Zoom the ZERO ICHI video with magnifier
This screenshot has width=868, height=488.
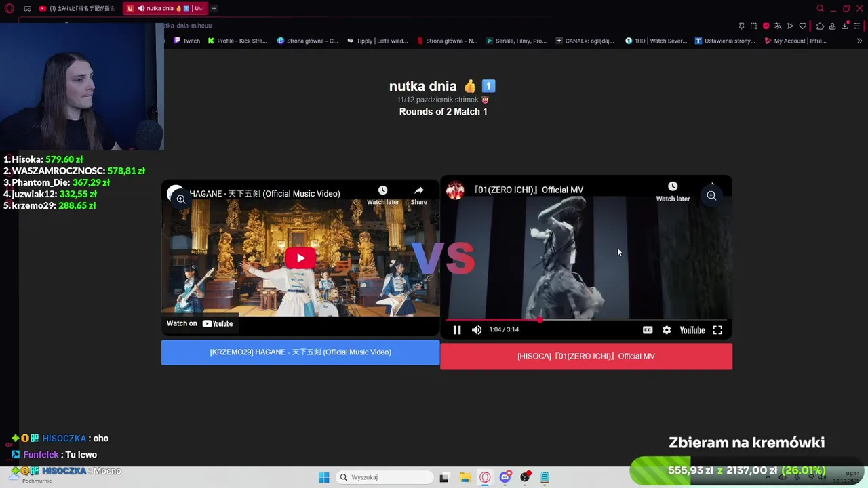[x=711, y=195]
